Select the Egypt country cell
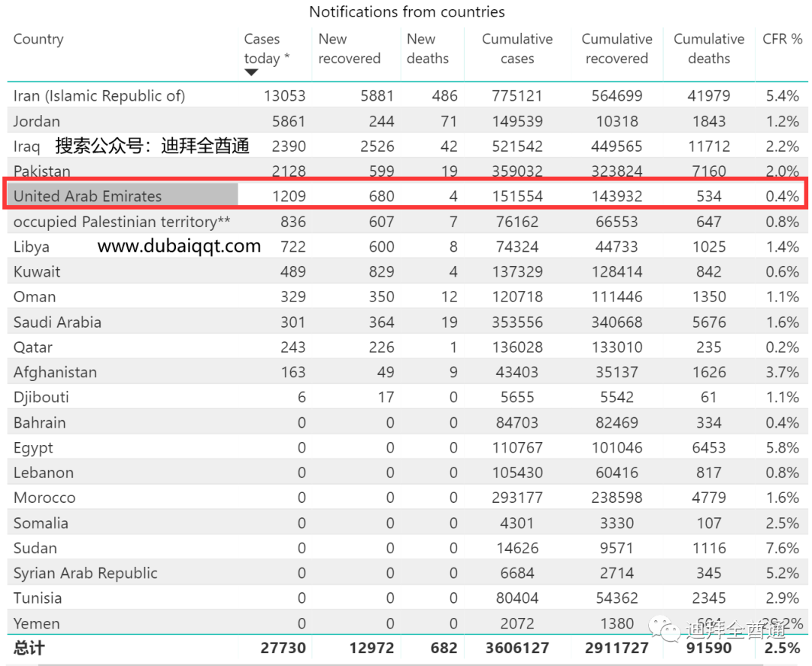Screen dimensions: 812x666 pyautogui.click(x=34, y=447)
